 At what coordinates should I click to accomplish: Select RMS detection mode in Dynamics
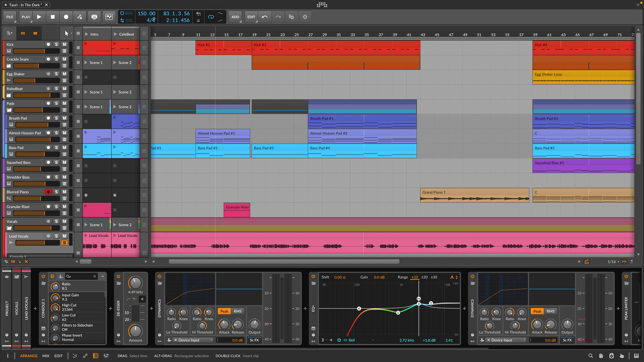pos(238,311)
